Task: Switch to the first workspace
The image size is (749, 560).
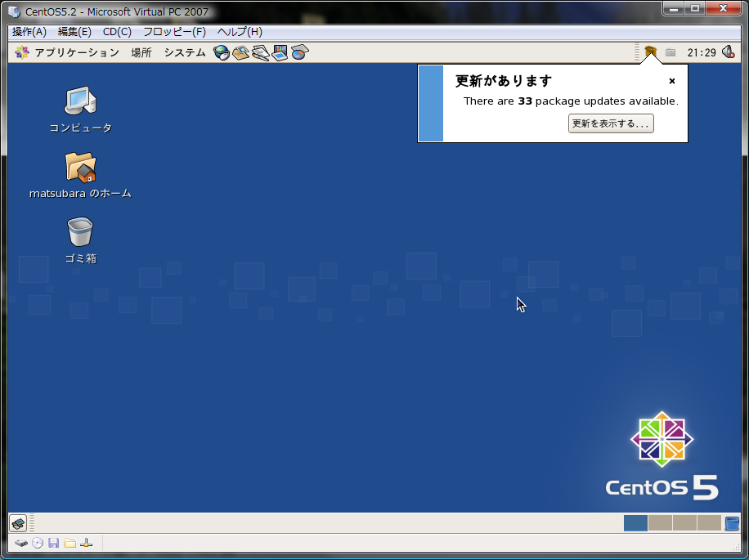Action: point(636,523)
